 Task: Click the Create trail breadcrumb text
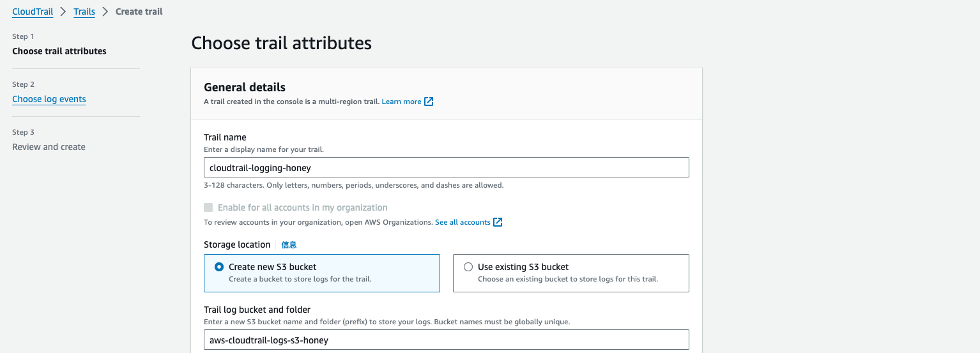[x=139, y=11]
